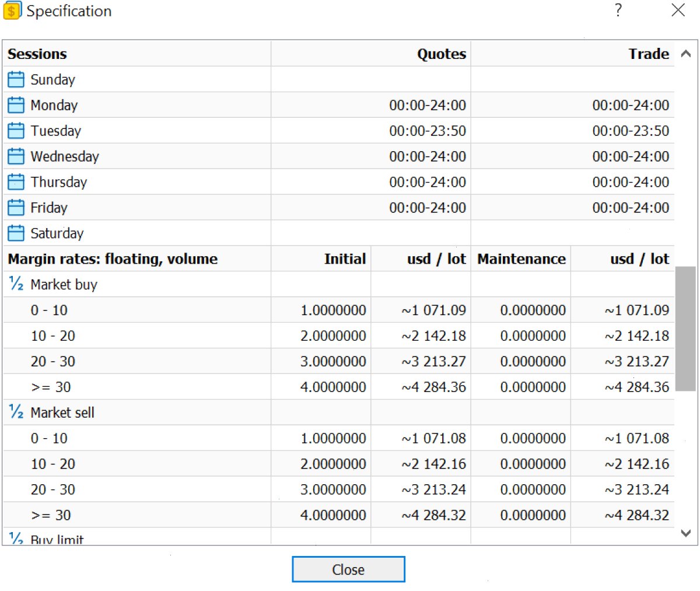
Task: Click the Margin rates: floating, volume header
Action: pos(113,259)
